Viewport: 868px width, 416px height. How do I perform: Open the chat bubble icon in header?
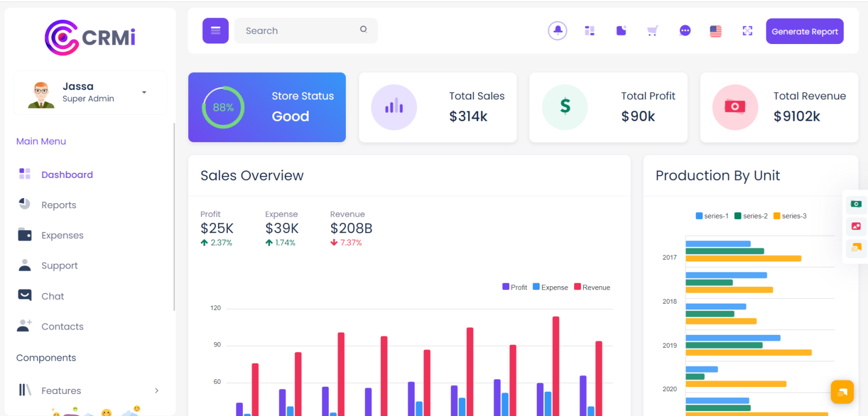pyautogui.click(x=685, y=31)
